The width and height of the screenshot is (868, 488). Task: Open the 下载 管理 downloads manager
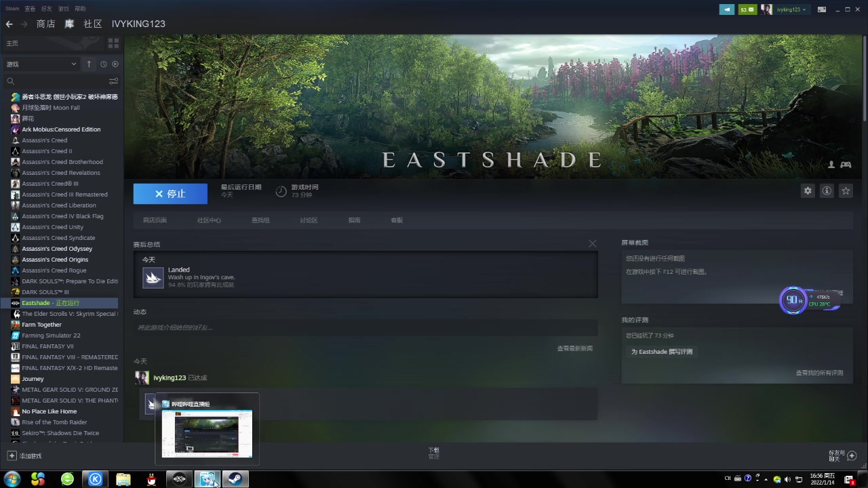434,453
